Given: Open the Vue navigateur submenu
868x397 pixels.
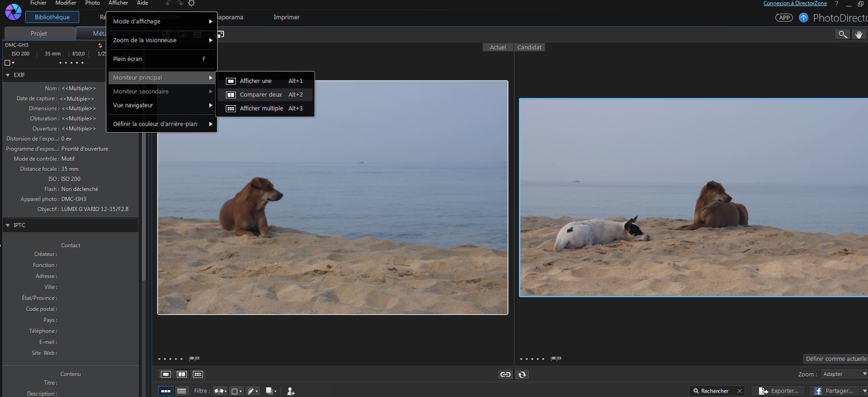Looking at the screenshot, I should pyautogui.click(x=162, y=105).
